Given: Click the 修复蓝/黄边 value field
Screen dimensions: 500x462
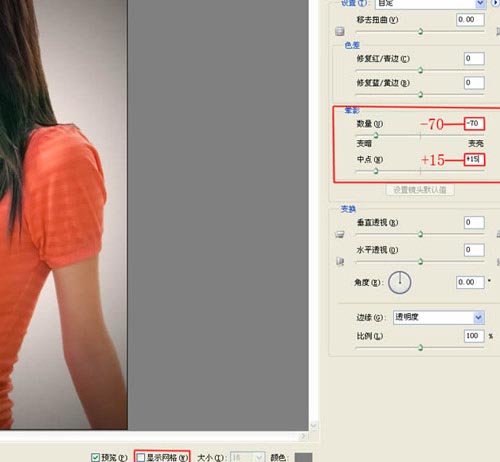Looking at the screenshot, I should (474, 83).
